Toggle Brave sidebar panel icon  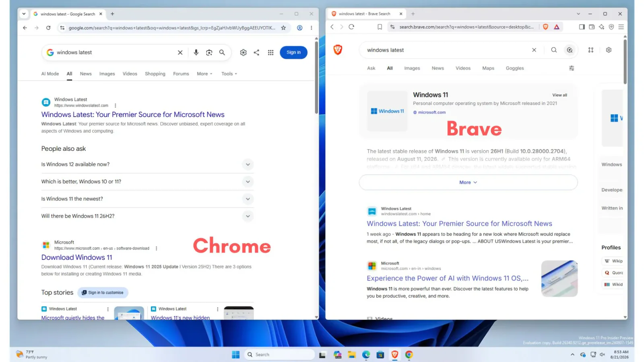click(582, 27)
